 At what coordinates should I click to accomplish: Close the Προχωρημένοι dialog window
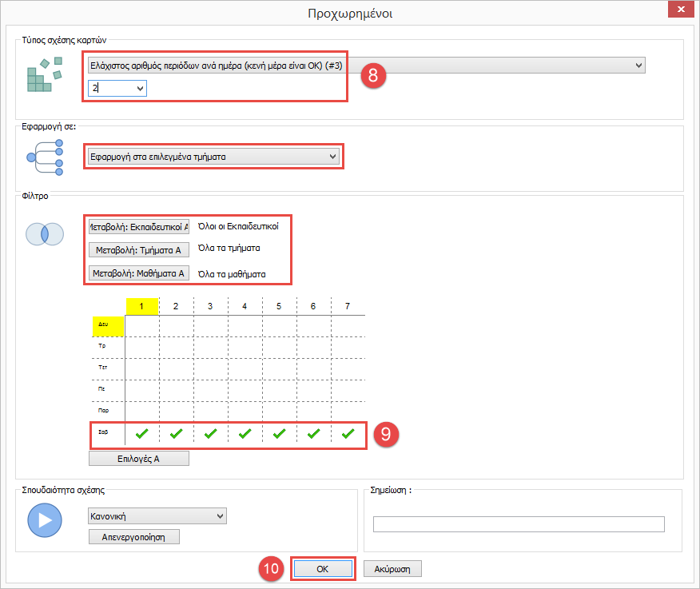[x=681, y=10]
